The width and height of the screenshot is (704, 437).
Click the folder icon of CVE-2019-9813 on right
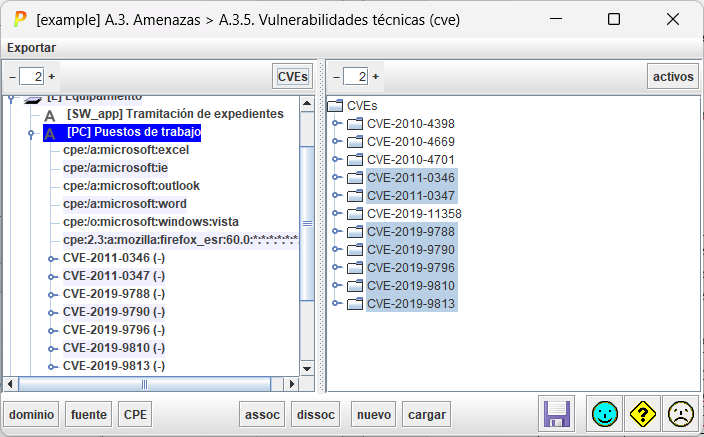coord(355,303)
